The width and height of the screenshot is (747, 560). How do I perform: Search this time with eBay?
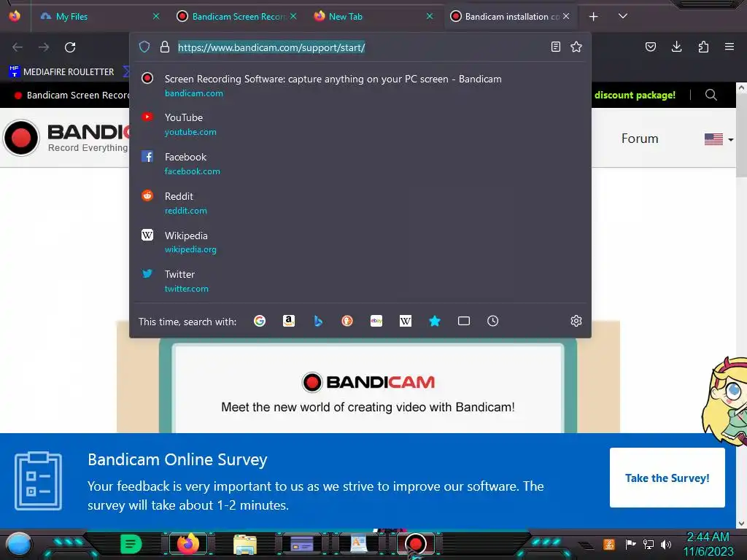pyautogui.click(x=376, y=321)
